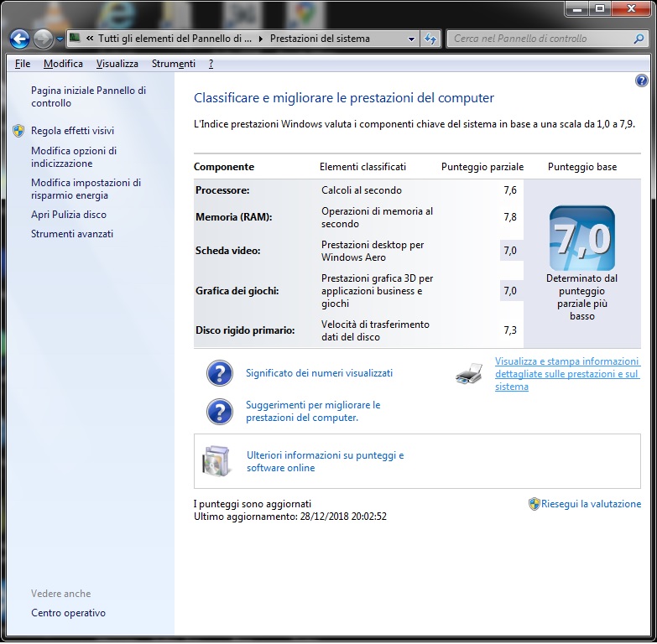Expand the address bar history dropdown

tap(411, 39)
